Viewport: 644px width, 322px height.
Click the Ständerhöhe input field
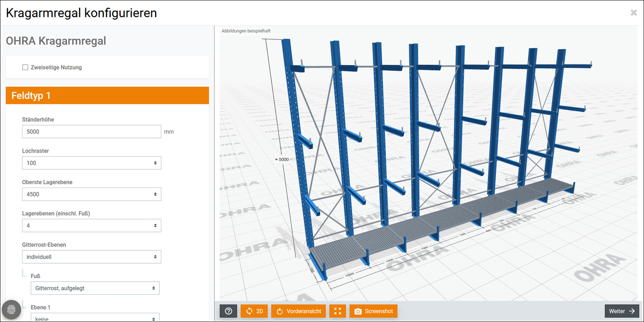[x=91, y=132]
